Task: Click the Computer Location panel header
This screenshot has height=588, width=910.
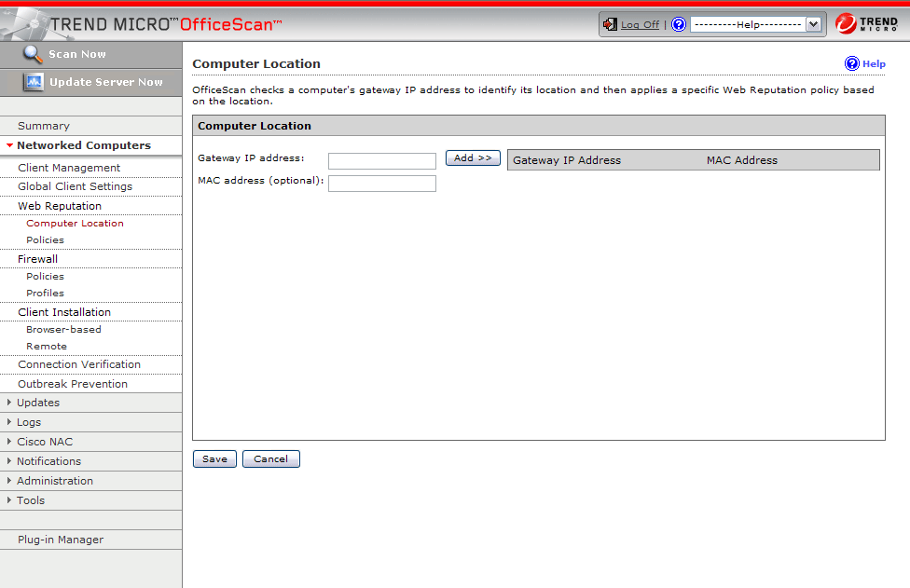Action: (539, 126)
